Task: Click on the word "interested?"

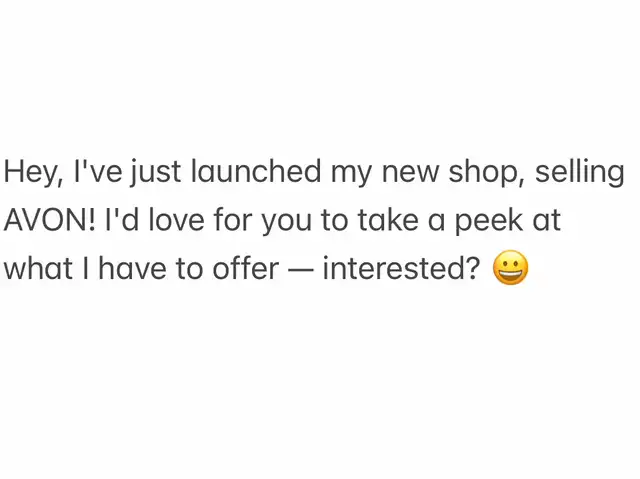Action: [x=400, y=268]
